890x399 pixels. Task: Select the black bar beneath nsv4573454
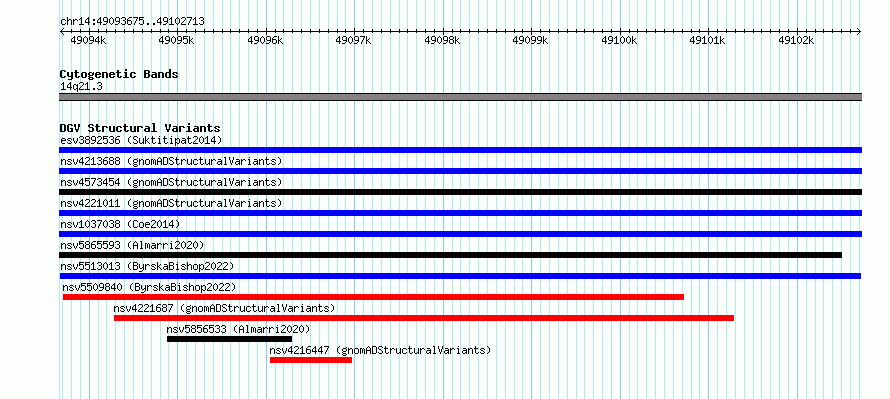pos(460,192)
